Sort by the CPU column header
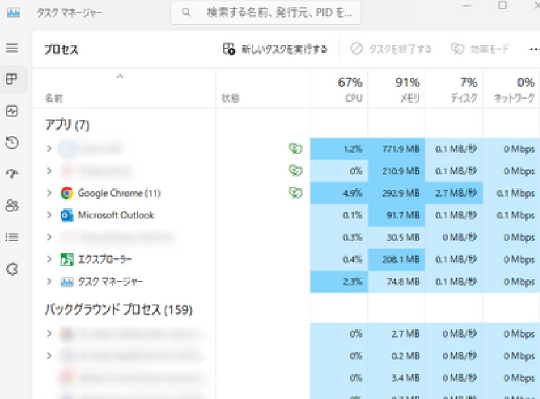 (x=339, y=89)
